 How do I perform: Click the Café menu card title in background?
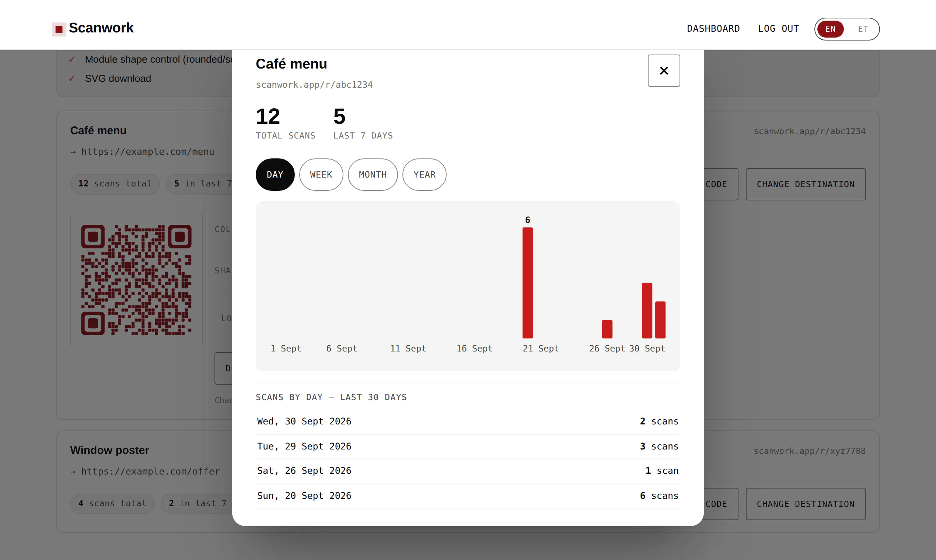click(x=98, y=130)
